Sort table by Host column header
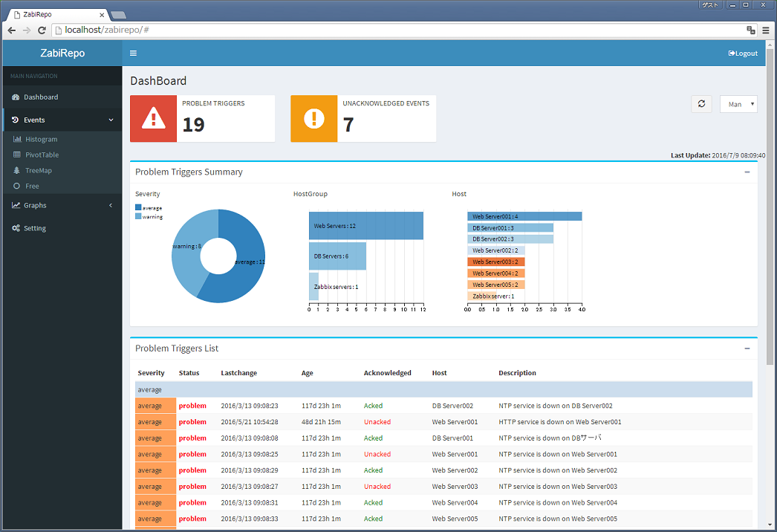The height and width of the screenshot is (532, 777). click(x=440, y=373)
